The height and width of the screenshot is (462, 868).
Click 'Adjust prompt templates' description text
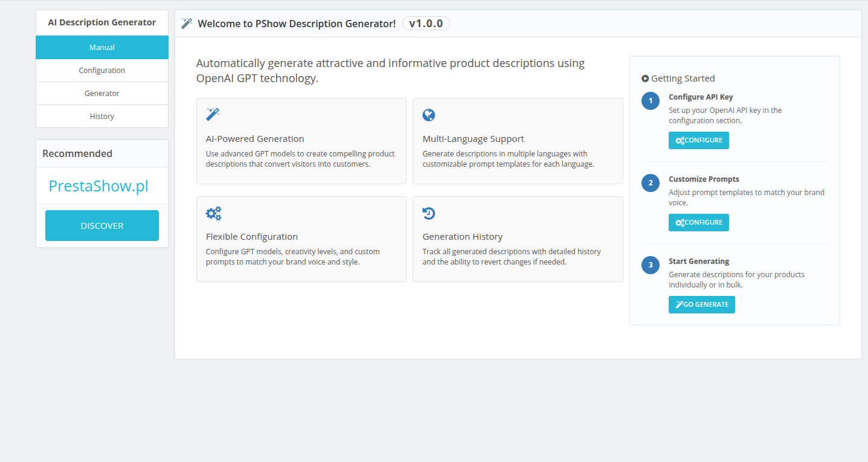click(x=747, y=197)
